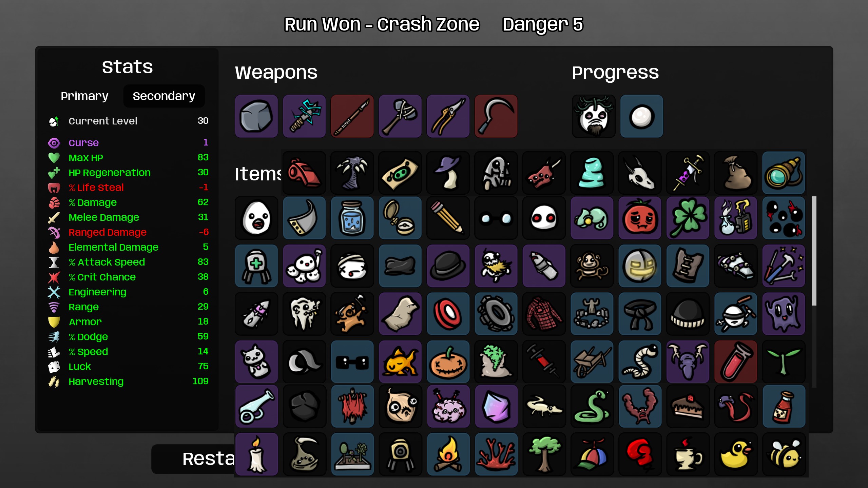868x488 pixels.
Task: Select the rock weapon icon
Action: 256,116
